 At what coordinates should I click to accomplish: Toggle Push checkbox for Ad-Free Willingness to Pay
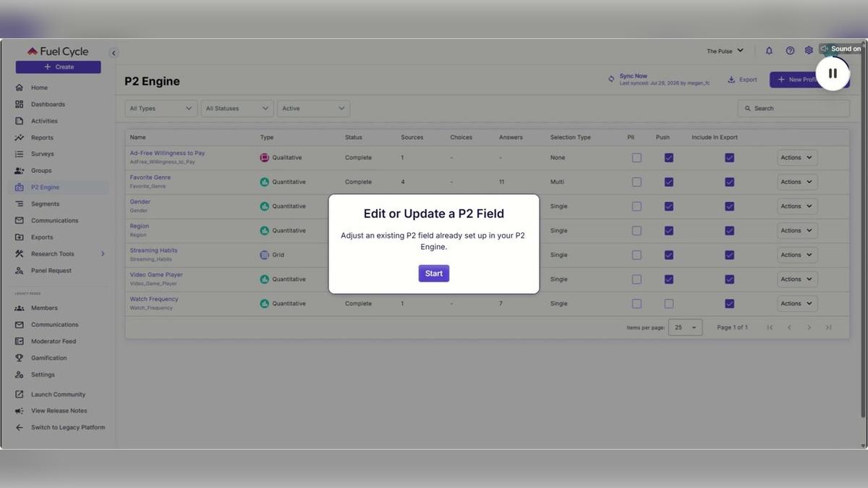[x=669, y=158]
